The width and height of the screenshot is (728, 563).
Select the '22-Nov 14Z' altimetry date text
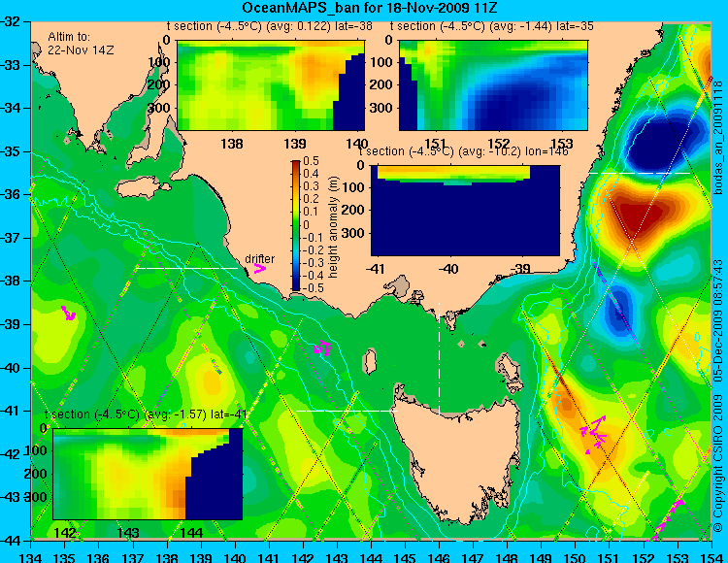point(81,50)
